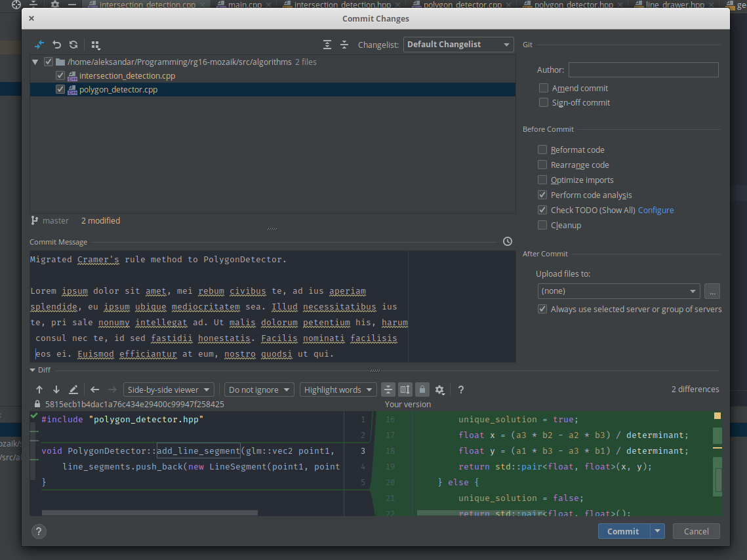Click the 2 modified label

click(100, 220)
